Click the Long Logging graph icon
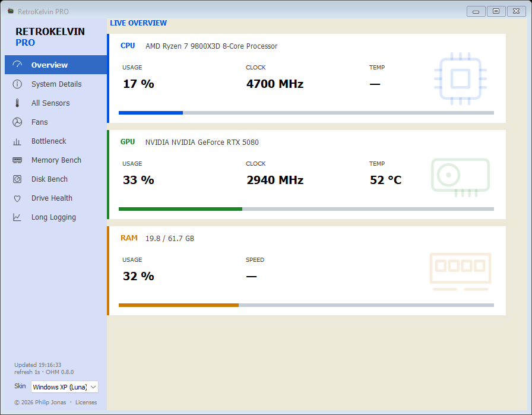532x415 pixels. (x=17, y=217)
